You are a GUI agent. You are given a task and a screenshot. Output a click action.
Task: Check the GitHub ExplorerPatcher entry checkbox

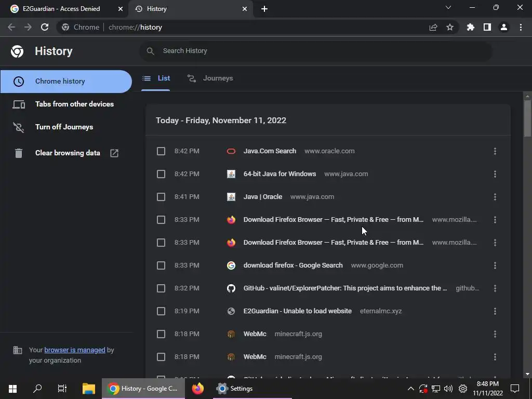pos(161,288)
